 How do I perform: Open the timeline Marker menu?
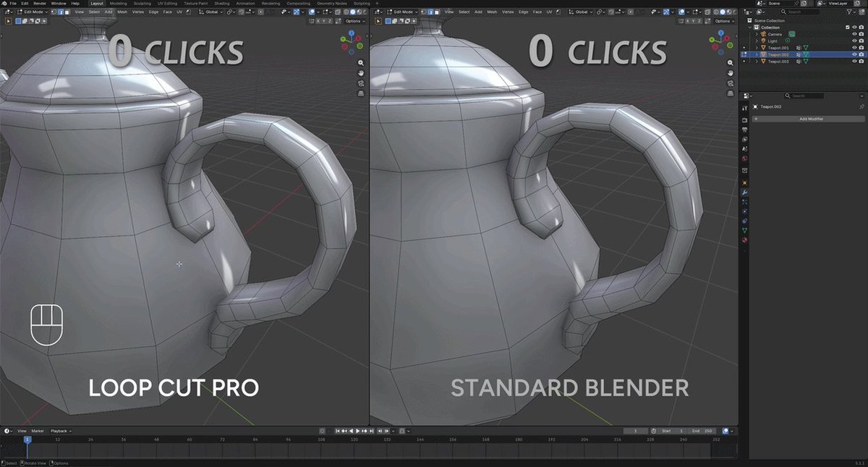[x=38, y=431]
